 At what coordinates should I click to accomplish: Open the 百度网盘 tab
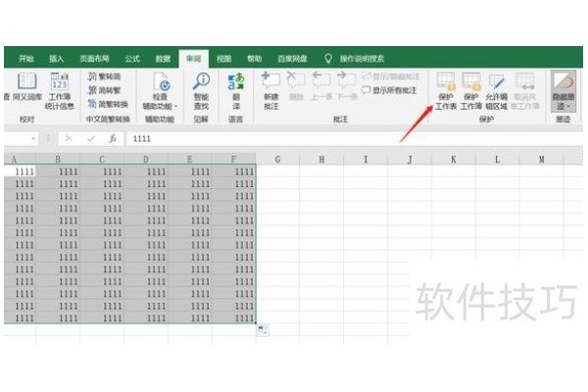point(292,59)
